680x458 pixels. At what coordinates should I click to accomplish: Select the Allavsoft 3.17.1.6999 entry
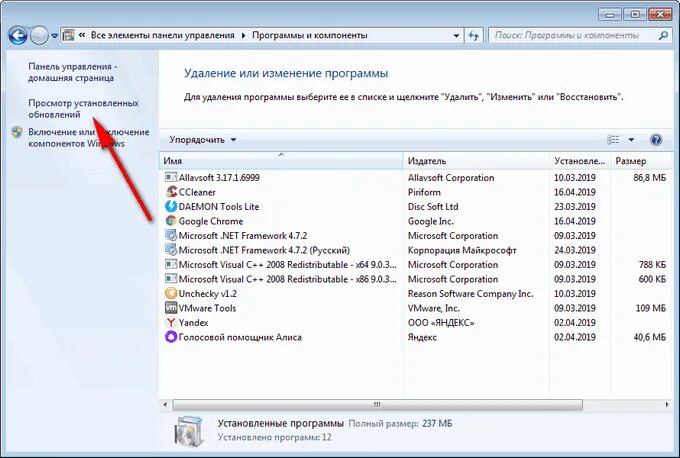click(x=219, y=177)
